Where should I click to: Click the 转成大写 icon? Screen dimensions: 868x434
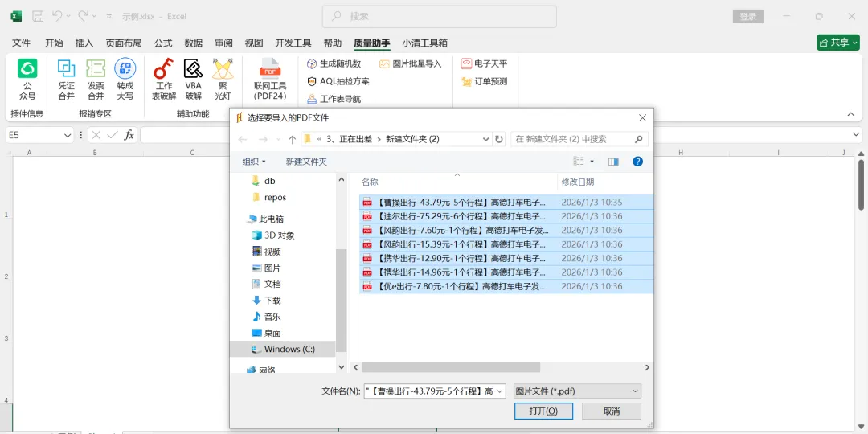(125, 68)
